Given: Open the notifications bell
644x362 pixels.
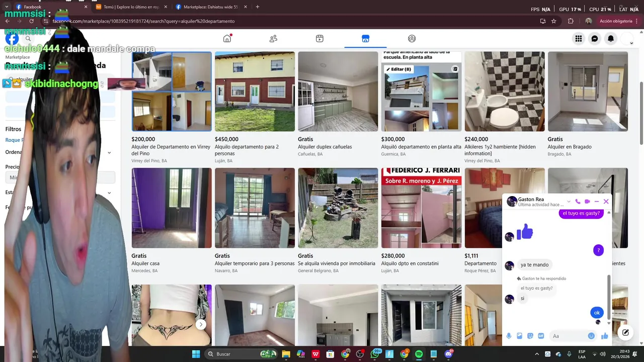Looking at the screenshot, I should point(611,39).
